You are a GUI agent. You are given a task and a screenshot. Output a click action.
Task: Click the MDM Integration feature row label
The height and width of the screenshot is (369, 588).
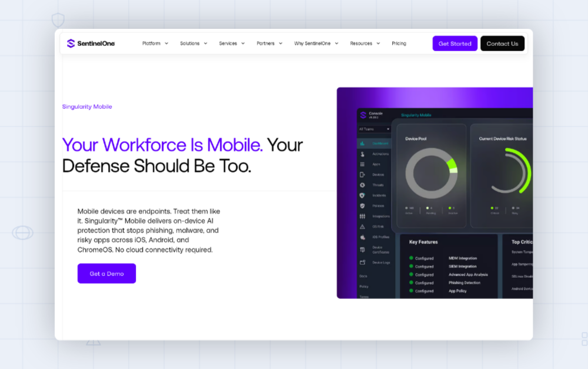pos(463,258)
